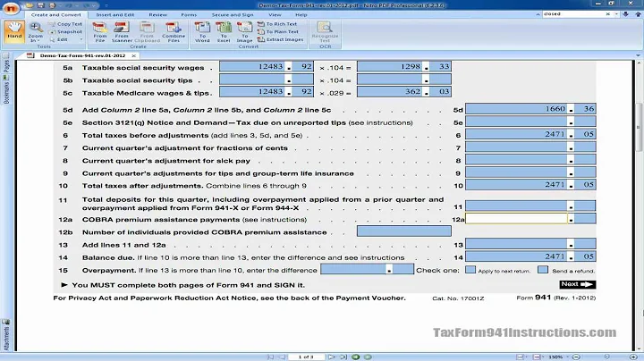The image size is (644, 361).
Task: Open the Forms ribbon tab
Action: [x=189, y=15]
